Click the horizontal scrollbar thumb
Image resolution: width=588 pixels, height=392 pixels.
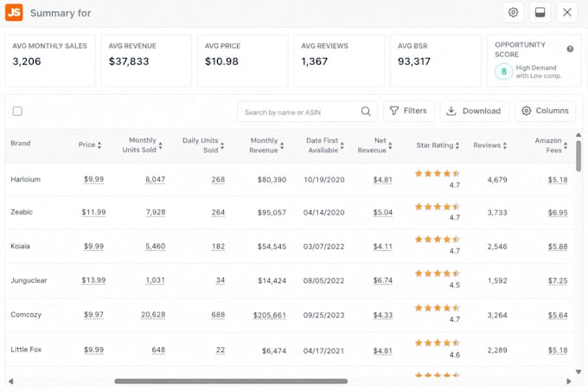click(231, 381)
